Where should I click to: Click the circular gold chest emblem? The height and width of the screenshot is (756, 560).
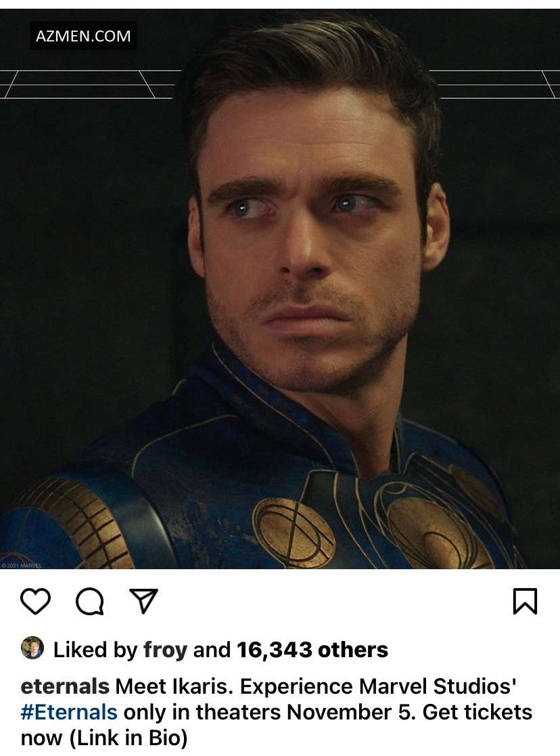[294, 532]
